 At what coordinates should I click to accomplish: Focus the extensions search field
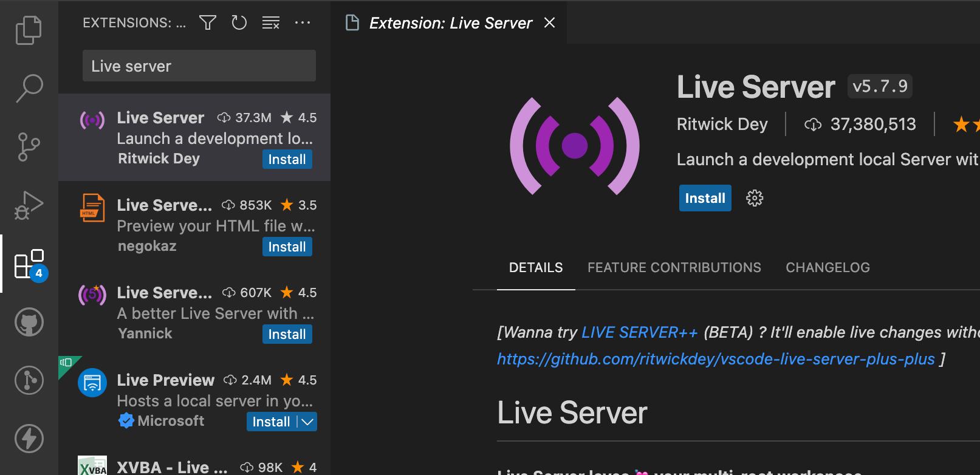coord(199,66)
